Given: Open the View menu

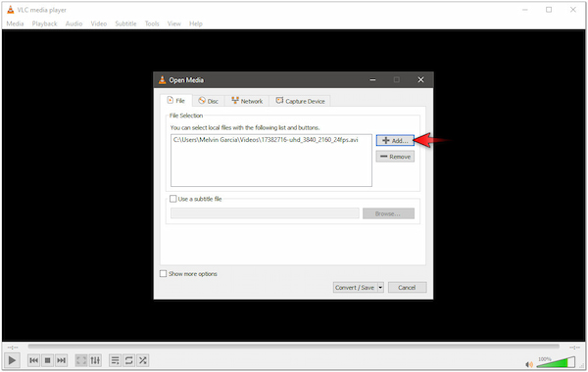Looking at the screenshot, I should (174, 23).
